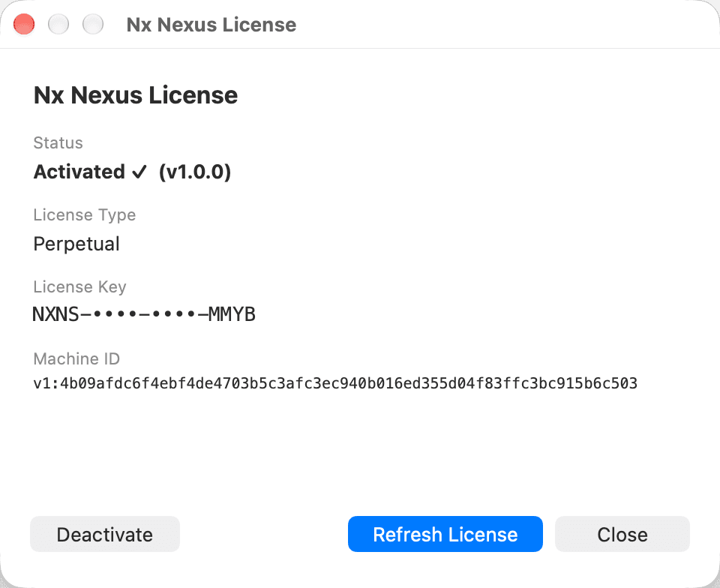Screen dimensions: 720x588
Task: Click the 'License Key' field label
Action: coord(79,287)
